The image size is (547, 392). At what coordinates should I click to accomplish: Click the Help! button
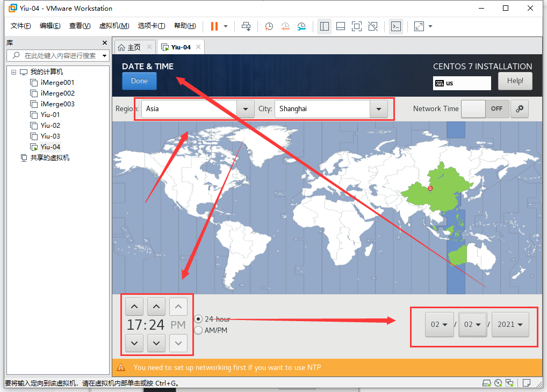[x=515, y=81]
